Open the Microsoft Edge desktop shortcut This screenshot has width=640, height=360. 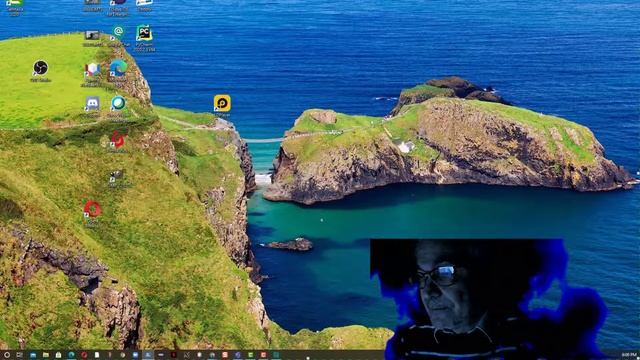118,68
